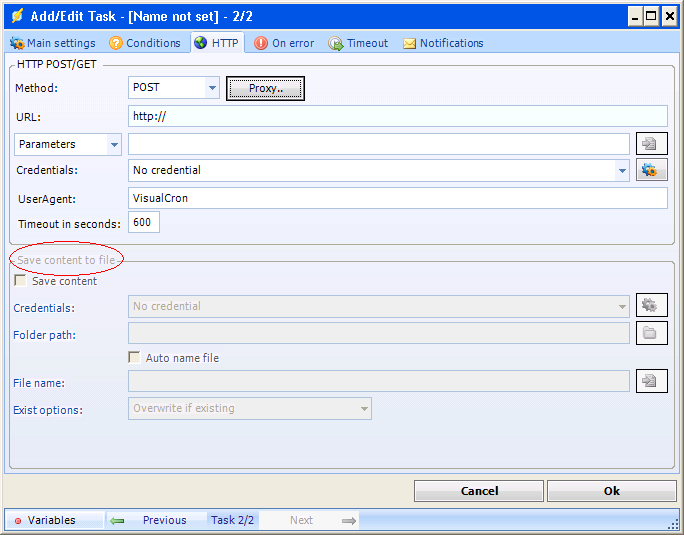Click the Main settings gear icon
This screenshot has width=684, height=535.
[x=17, y=43]
